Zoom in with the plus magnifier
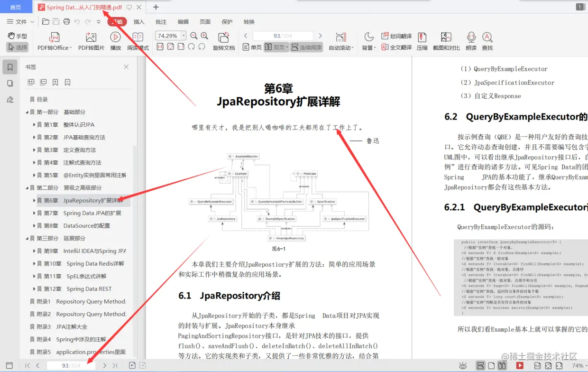 (204, 36)
